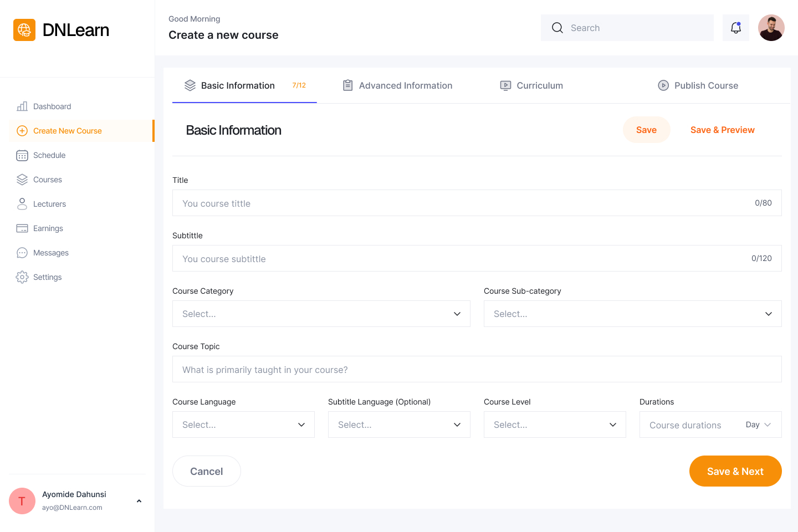Open the Course Sub-category dropdown
798x532 pixels.
(633, 314)
